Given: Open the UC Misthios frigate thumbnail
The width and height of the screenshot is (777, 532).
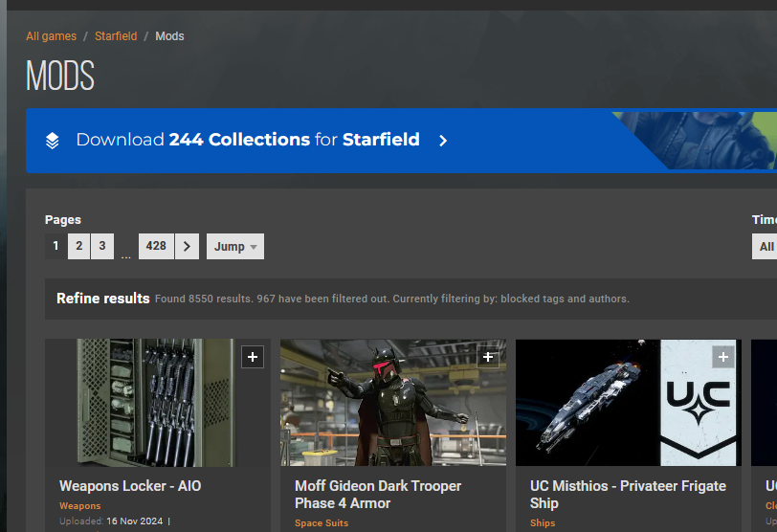Looking at the screenshot, I should [629, 403].
